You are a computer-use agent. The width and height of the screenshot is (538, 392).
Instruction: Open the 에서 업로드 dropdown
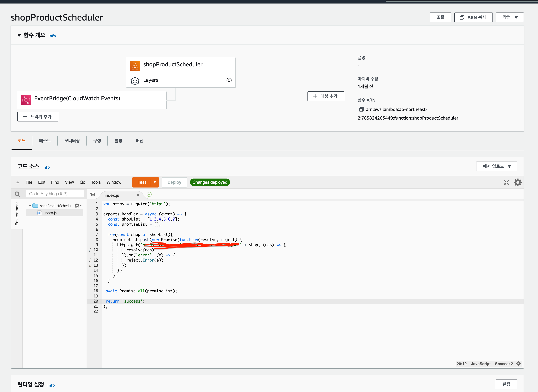tap(496, 166)
